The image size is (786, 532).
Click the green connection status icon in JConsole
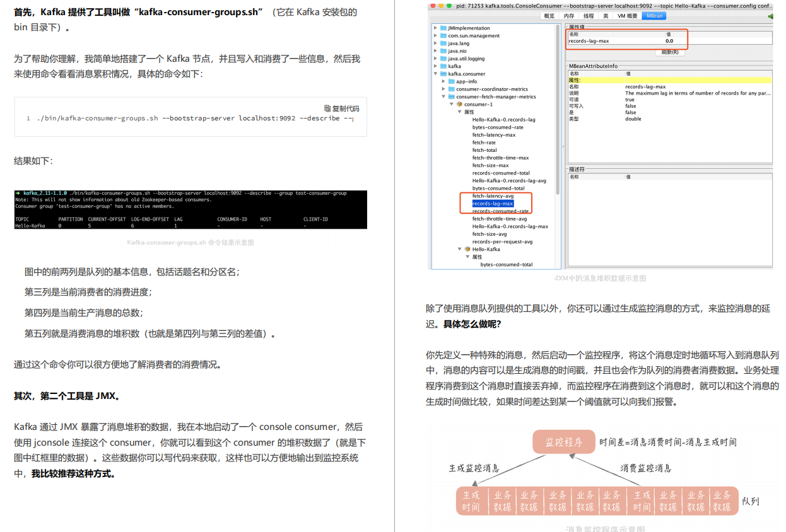770,16
